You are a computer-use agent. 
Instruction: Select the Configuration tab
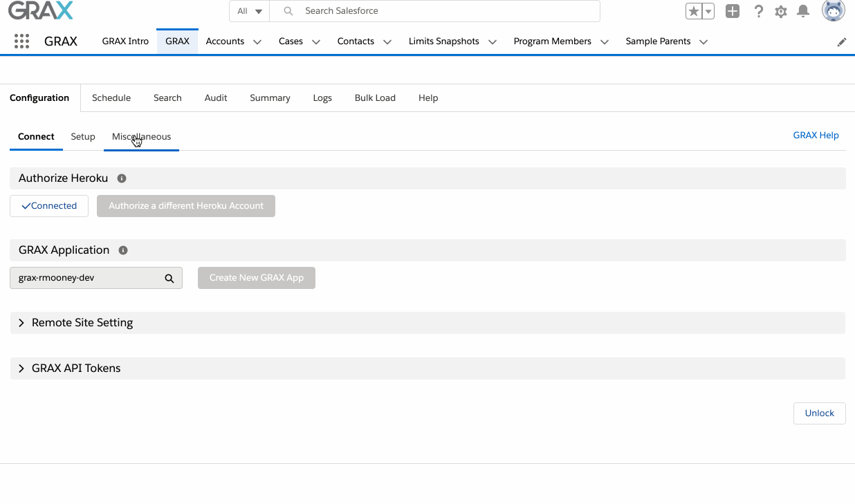(x=39, y=98)
